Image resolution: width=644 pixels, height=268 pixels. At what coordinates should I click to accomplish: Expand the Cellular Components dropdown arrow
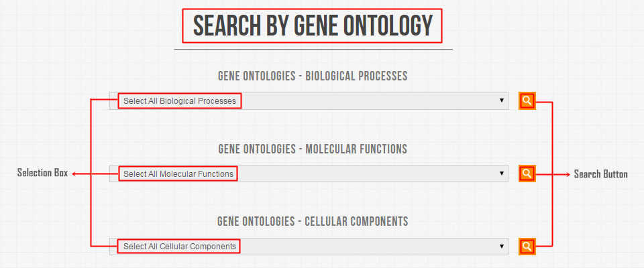click(x=502, y=247)
